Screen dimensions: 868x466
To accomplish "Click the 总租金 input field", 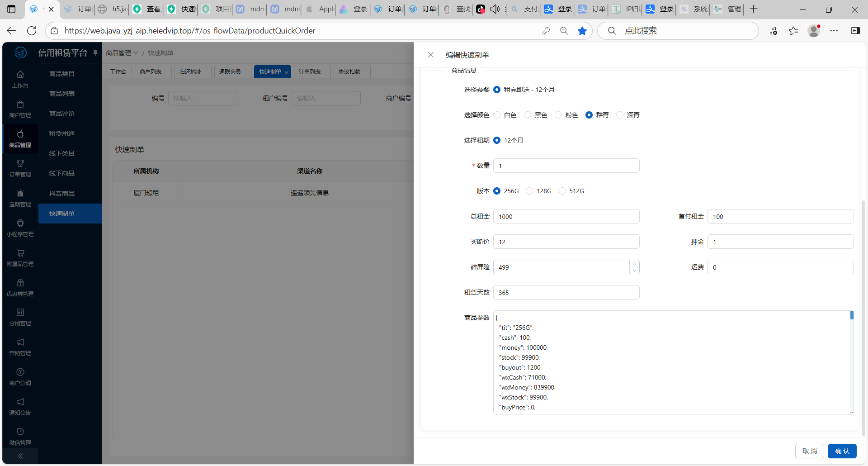I will pyautogui.click(x=566, y=217).
